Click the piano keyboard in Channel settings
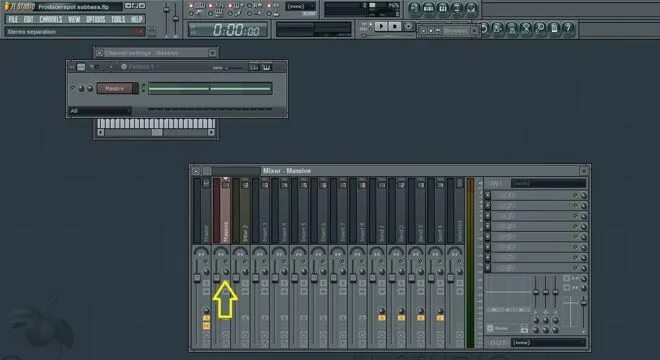This screenshot has height=360, width=660. pyautogui.click(x=156, y=123)
